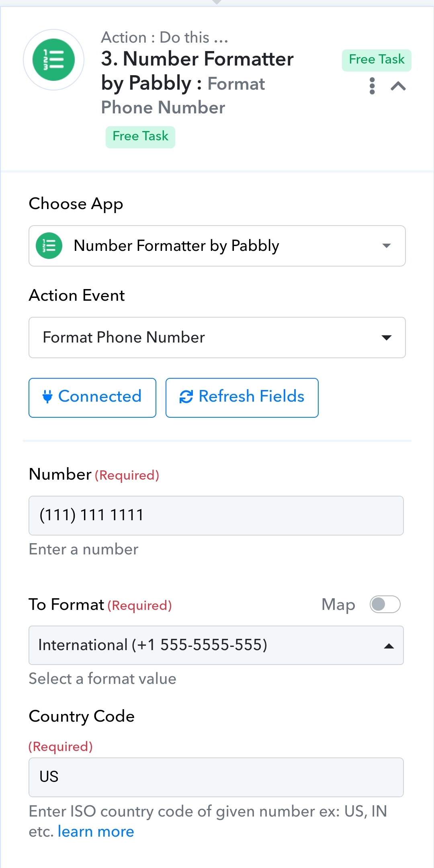434x868 pixels.
Task: Open the Choose App dropdown
Action: point(217,246)
